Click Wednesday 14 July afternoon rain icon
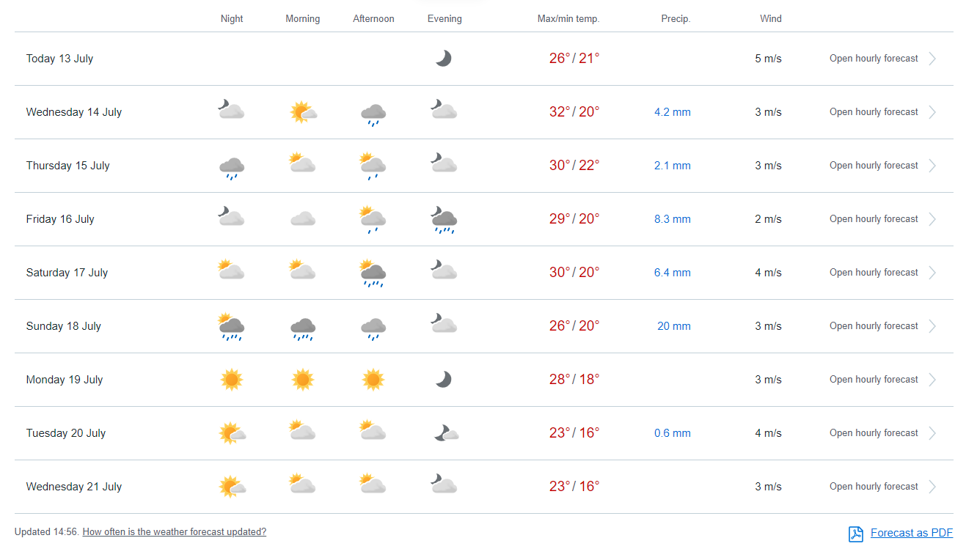 pyautogui.click(x=373, y=114)
